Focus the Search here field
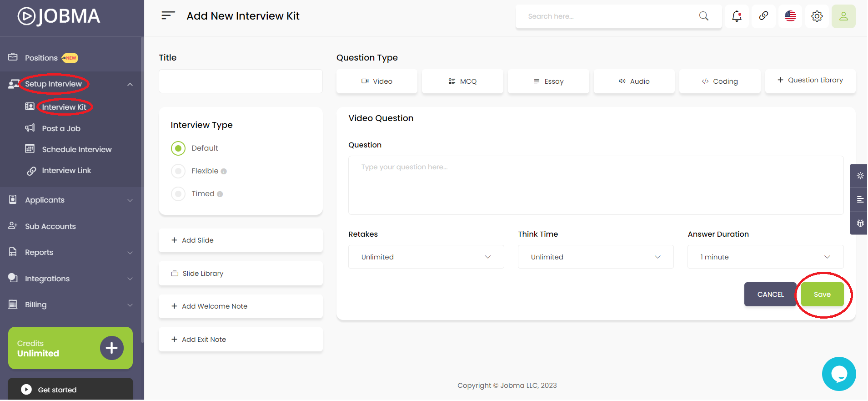This screenshot has height=401, width=868. pos(609,16)
